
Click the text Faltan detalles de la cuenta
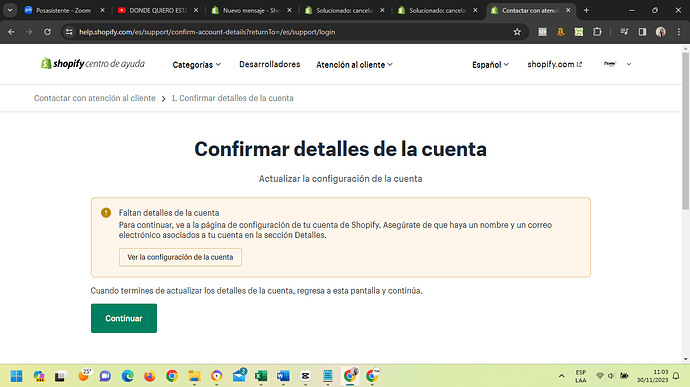tap(169, 213)
